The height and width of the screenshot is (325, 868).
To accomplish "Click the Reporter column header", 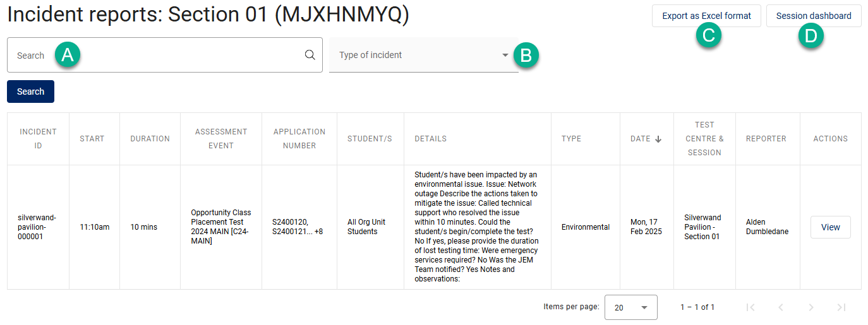I will tap(766, 139).
